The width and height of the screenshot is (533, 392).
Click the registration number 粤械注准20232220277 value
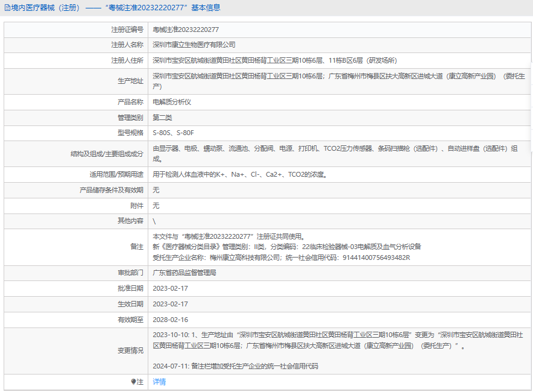tap(186, 30)
